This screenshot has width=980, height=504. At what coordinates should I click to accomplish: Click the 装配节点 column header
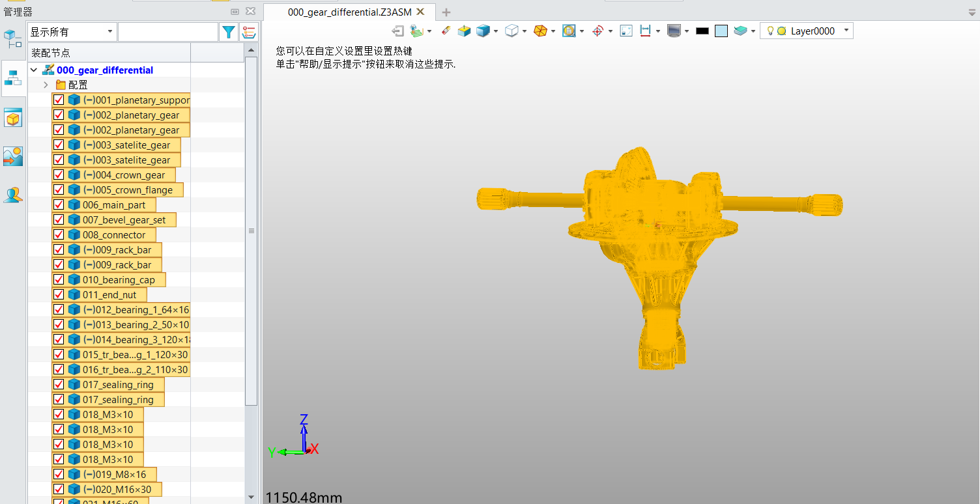pyautogui.click(x=109, y=53)
